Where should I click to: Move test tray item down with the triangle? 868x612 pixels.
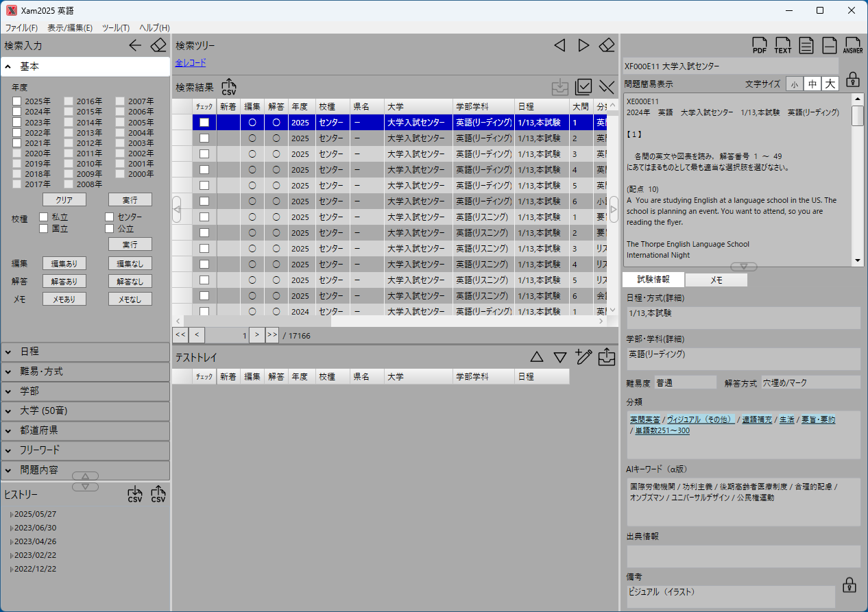pos(560,357)
